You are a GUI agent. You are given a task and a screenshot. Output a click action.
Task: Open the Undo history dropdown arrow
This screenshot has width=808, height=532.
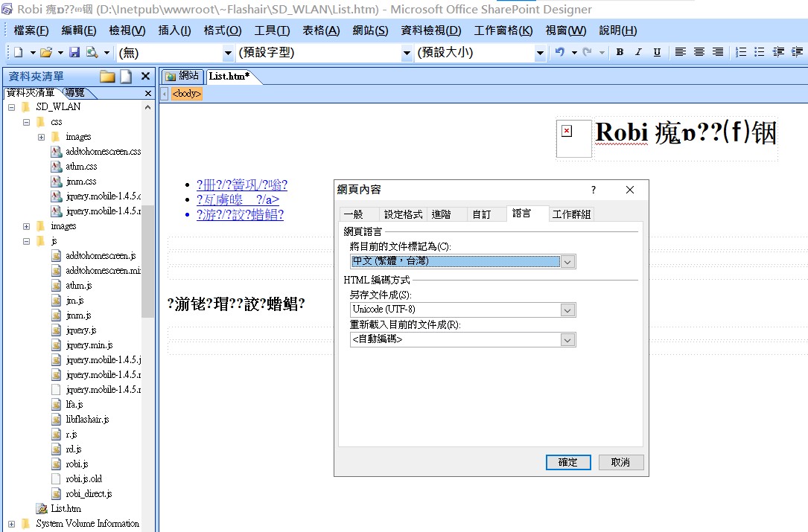(573, 53)
